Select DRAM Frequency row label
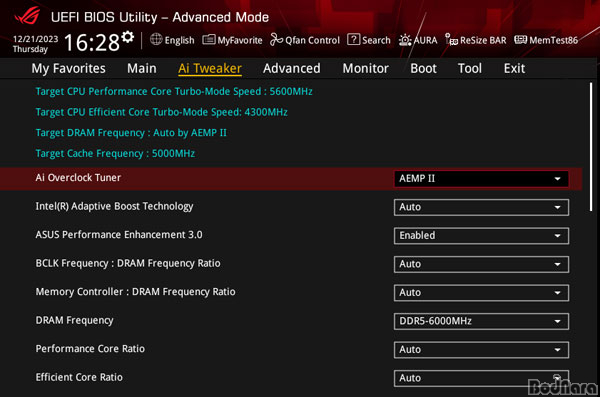Screen dimensions: 600x397 coord(74,320)
